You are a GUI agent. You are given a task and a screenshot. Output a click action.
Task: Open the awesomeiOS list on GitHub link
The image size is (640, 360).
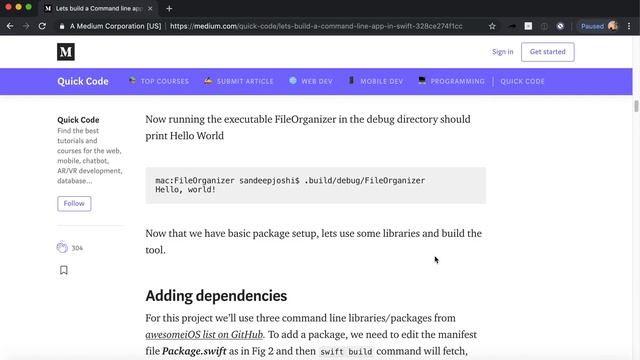[x=204, y=334]
